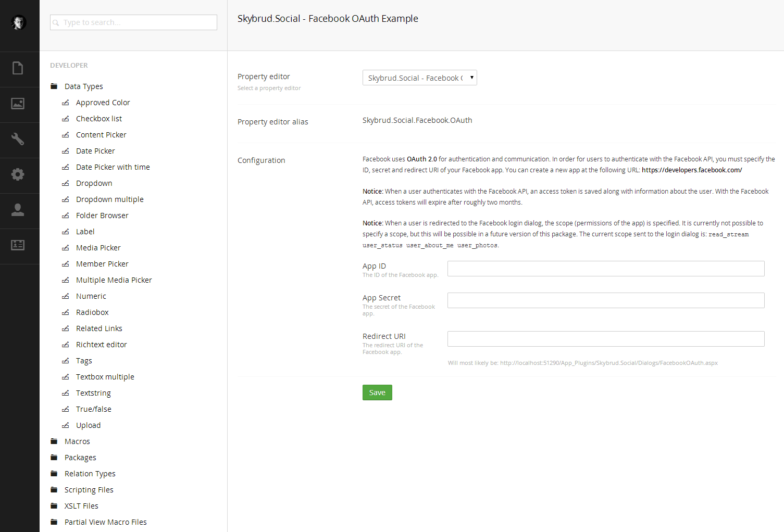Image resolution: width=784 pixels, height=532 pixels.
Task: Click the XSLT Files folder icon
Action: pos(54,506)
